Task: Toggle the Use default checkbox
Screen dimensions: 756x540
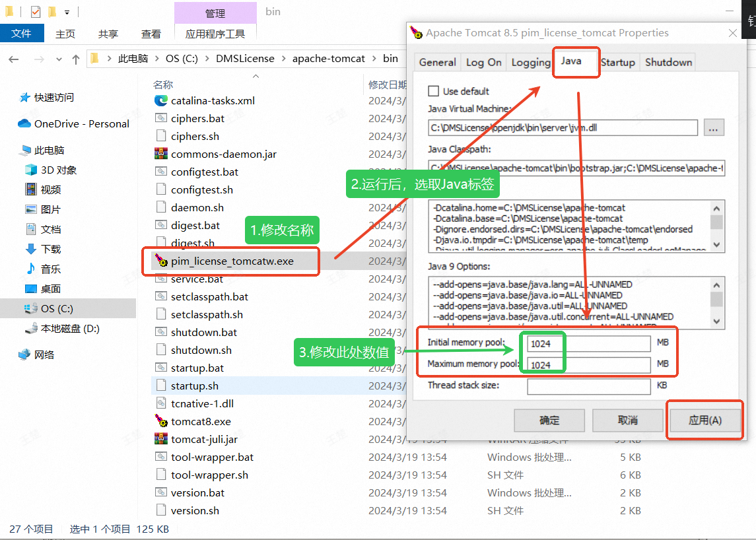Action: (x=433, y=91)
